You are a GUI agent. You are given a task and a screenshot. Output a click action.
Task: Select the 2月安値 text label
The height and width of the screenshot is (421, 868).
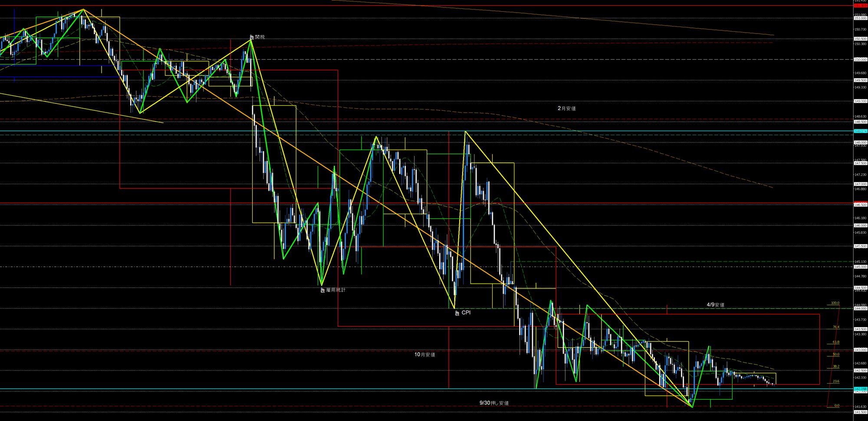[566, 109]
